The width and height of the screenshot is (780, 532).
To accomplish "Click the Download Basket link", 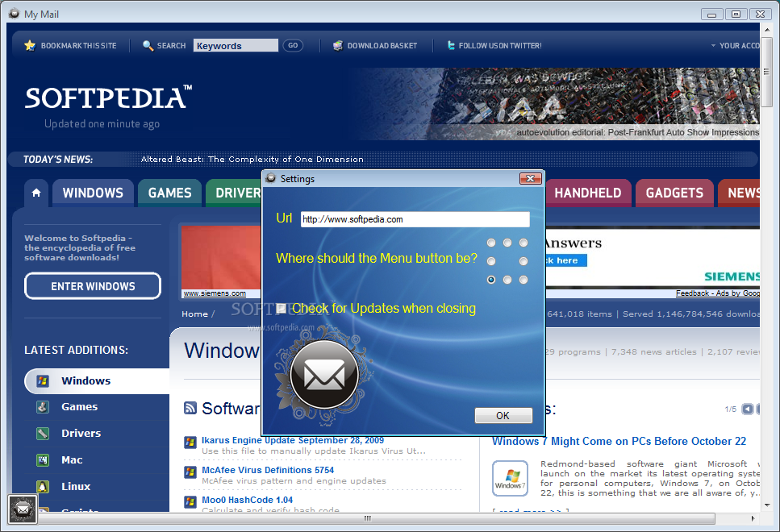I will (382, 46).
